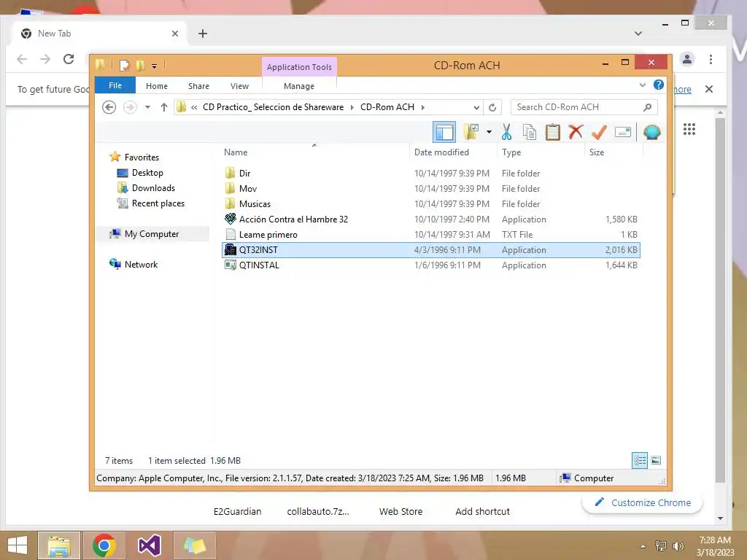The height and width of the screenshot is (560, 747).
Task: Open the folder options toolbar icon
Action: (x=471, y=132)
